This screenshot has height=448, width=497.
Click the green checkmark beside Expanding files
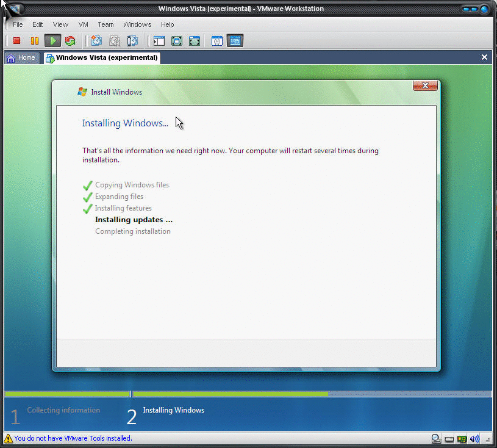[87, 197]
